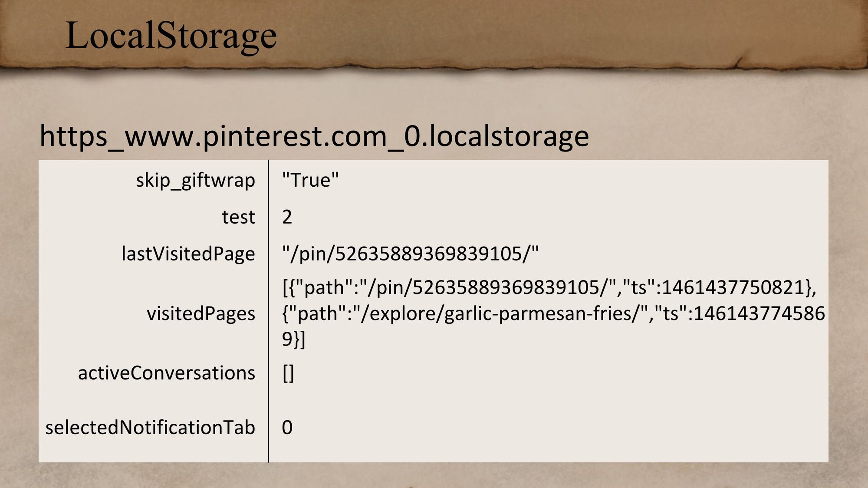Click the LocalStorage slide title
The width and height of the screenshot is (868, 488).
pyautogui.click(x=171, y=36)
